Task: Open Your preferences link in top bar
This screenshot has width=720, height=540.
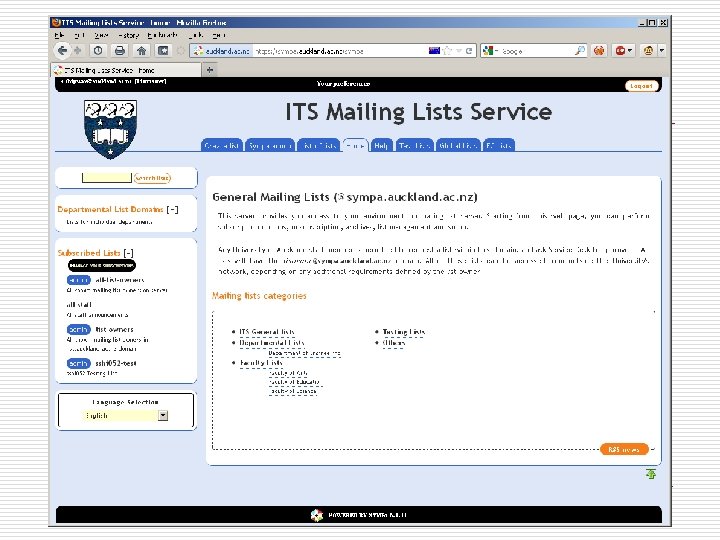Action: point(343,84)
